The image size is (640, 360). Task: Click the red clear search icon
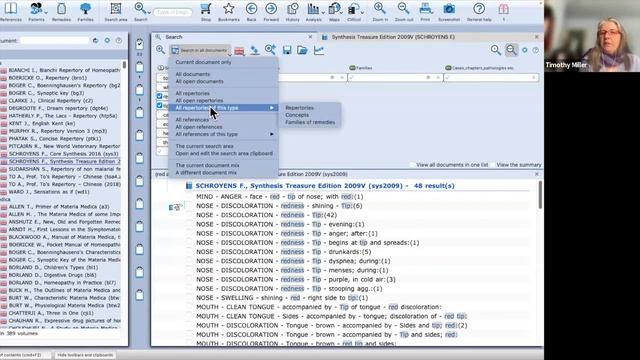(x=239, y=51)
